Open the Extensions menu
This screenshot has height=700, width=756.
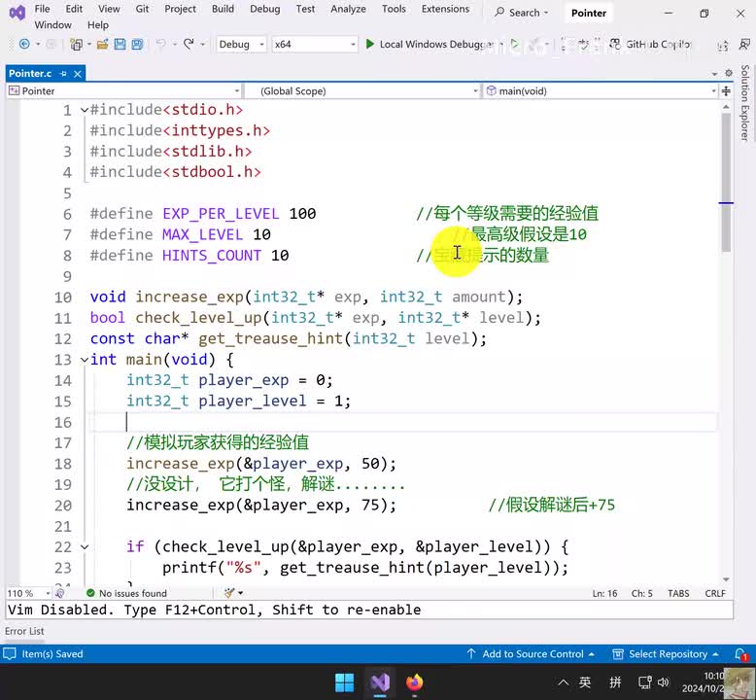[x=445, y=9]
